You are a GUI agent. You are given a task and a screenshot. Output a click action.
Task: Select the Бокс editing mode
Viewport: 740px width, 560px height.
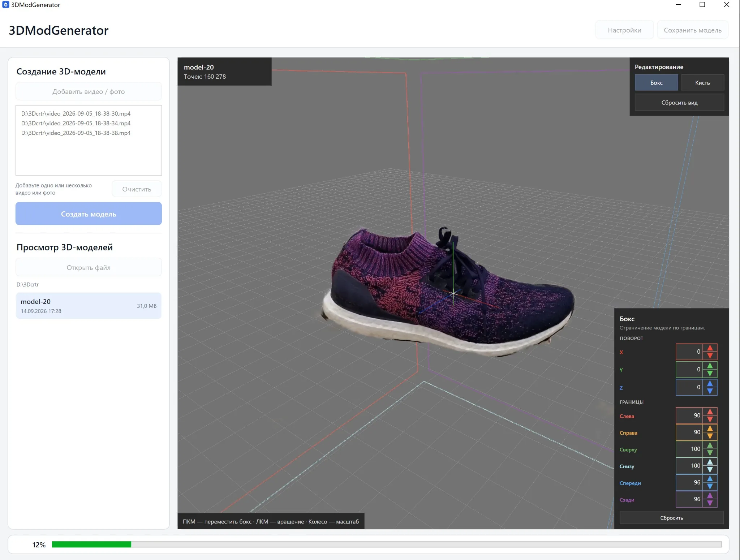(656, 83)
